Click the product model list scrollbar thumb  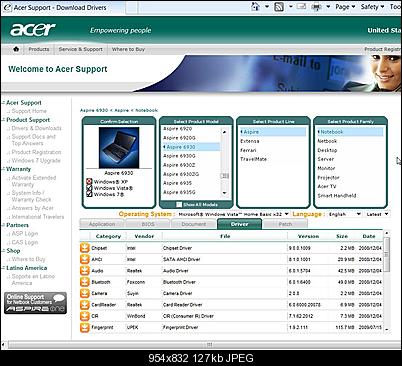tap(225, 176)
